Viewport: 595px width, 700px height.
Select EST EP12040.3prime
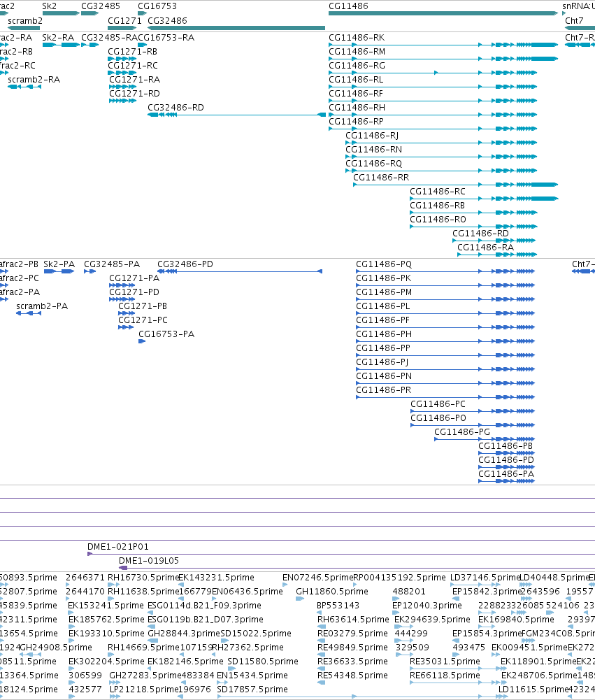pos(426,606)
